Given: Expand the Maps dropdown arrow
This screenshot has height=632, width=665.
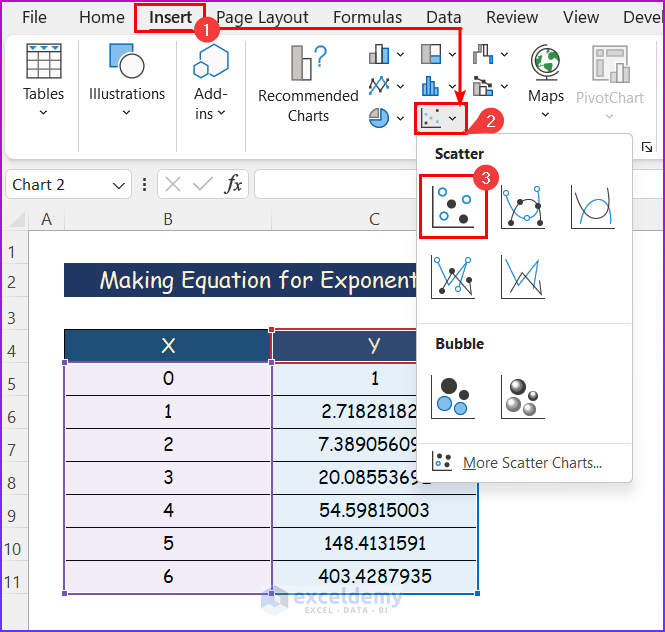Looking at the screenshot, I should (x=545, y=115).
